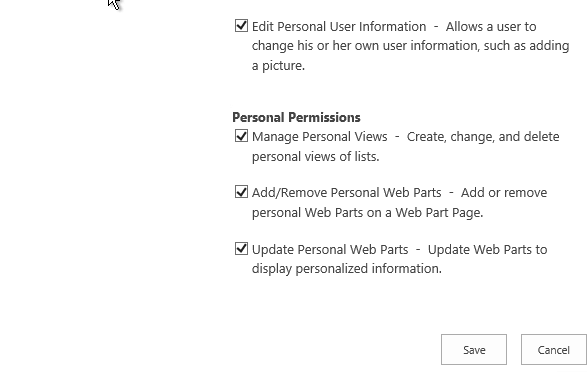The height and width of the screenshot is (374, 587).
Task: Uncheck the Manage Personal Views checkbox
Action: pos(241,136)
